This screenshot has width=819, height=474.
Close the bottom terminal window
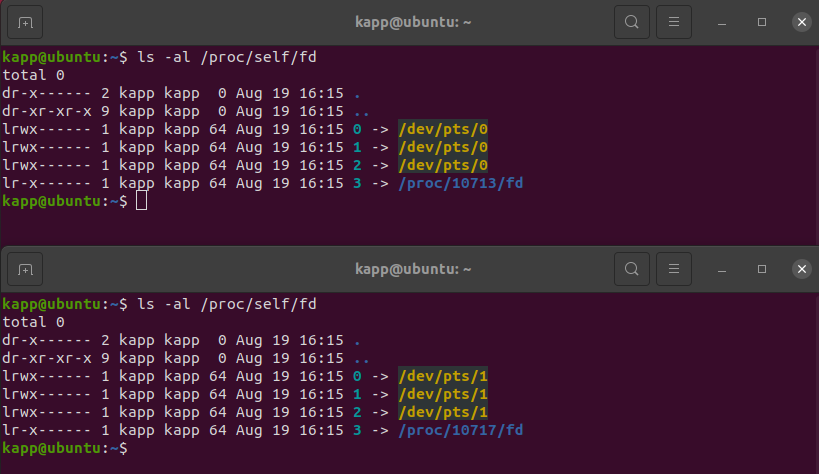(801, 269)
